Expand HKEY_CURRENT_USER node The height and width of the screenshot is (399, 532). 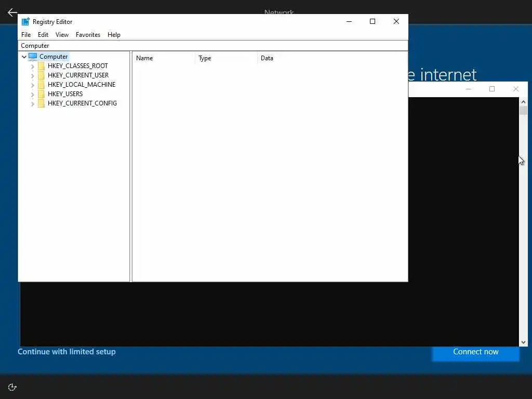pos(33,76)
